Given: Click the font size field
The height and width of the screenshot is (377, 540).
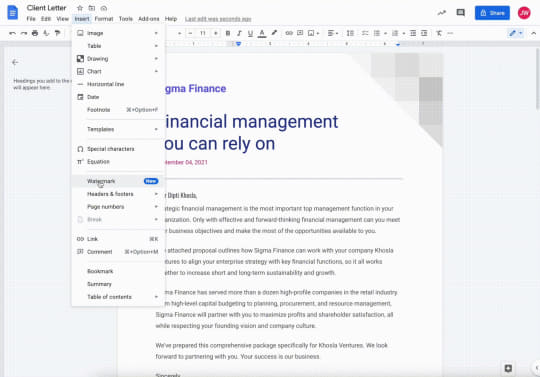Looking at the screenshot, I should 203,33.
